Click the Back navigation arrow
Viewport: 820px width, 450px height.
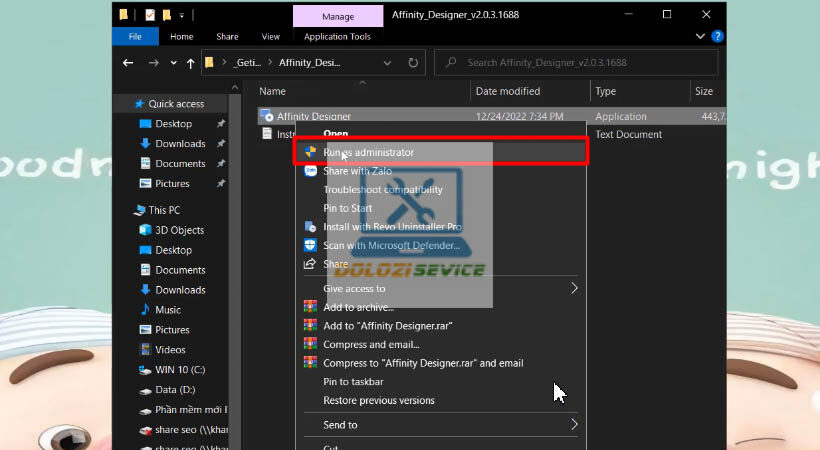[x=128, y=63]
